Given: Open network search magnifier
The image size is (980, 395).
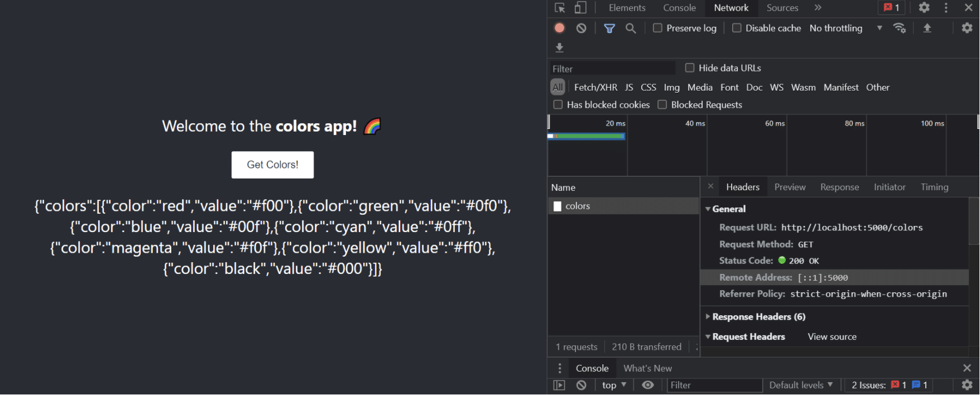Looking at the screenshot, I should [x=631, y=28].
